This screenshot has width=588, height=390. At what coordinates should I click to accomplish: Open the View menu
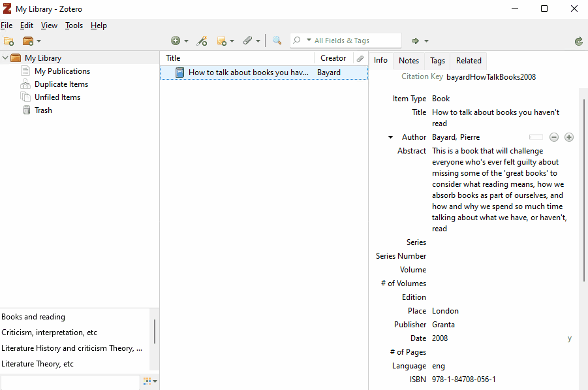[49, 25]
